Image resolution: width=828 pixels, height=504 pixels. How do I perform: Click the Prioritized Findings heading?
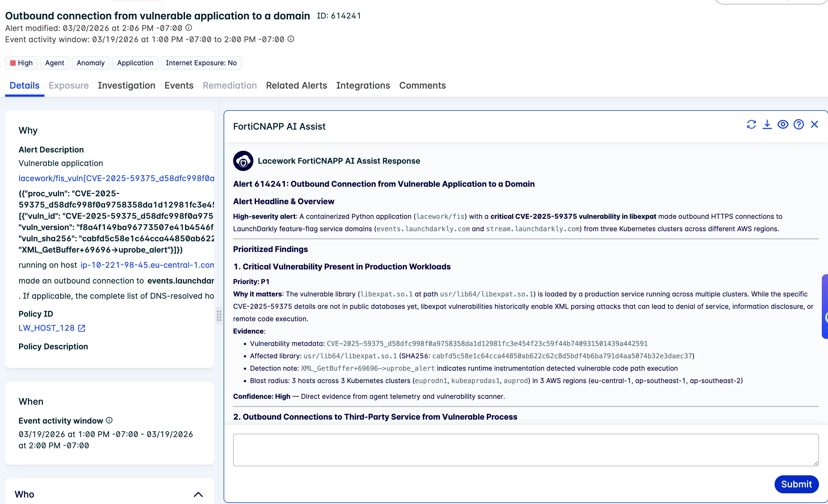pos(271,249)
